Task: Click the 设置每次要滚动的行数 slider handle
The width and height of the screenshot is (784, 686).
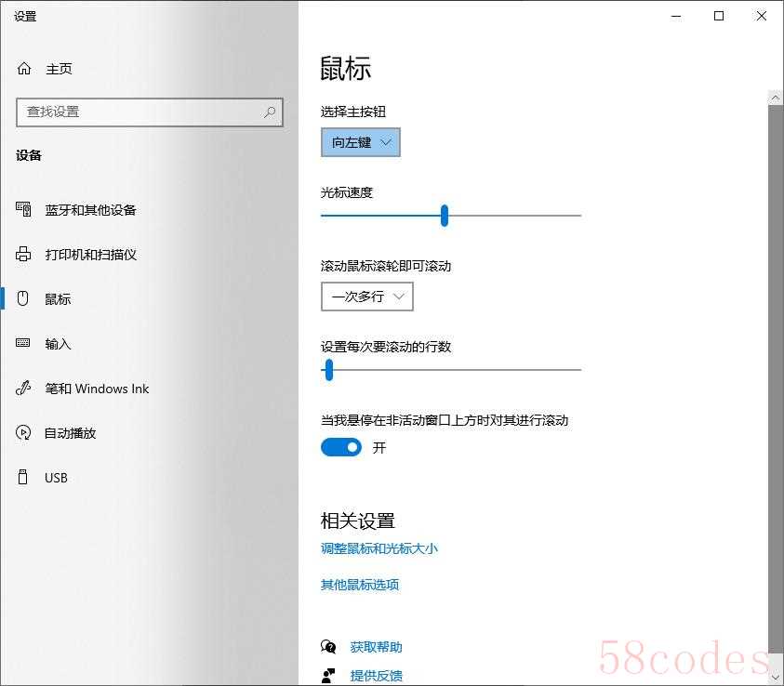Action: 328,370
